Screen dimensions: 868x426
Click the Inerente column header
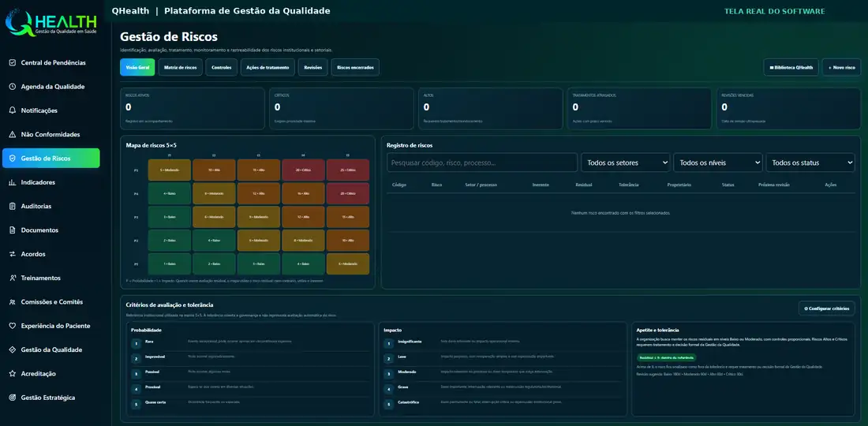[x=541, y=185]
